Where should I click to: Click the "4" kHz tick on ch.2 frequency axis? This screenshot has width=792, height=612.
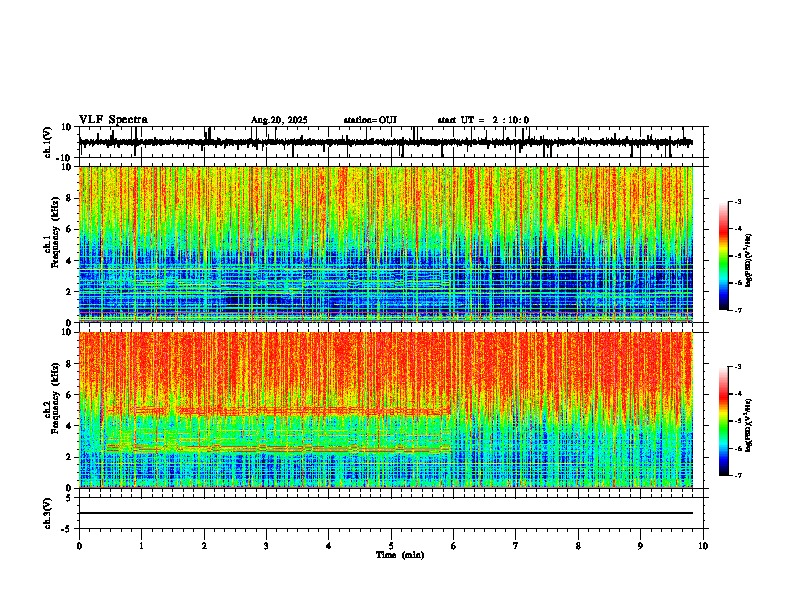[x=70, y=426]
